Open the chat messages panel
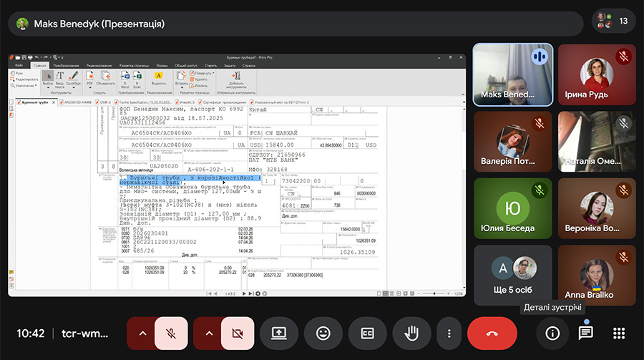 tap(585, 334)
